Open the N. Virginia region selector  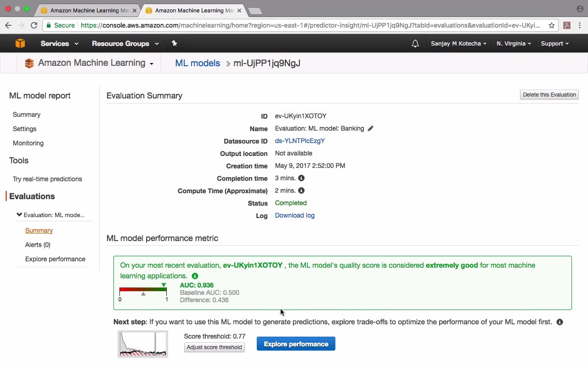coord(514,44)
